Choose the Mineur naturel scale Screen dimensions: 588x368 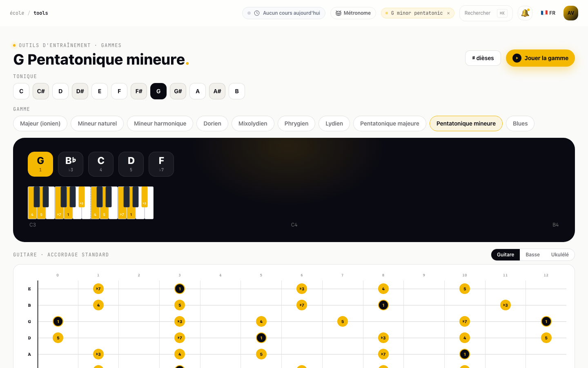[x=97, y=123]
